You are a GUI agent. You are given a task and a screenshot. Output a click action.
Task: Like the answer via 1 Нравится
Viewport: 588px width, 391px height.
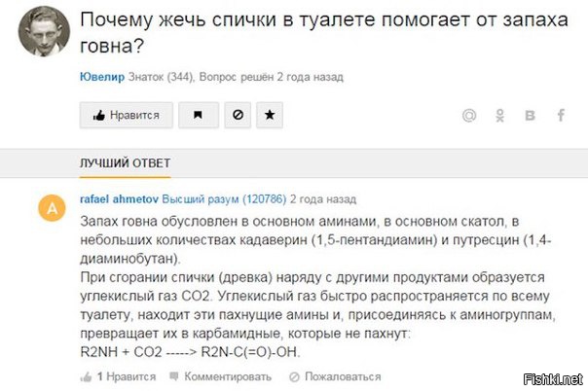click(x=107, y=375)
